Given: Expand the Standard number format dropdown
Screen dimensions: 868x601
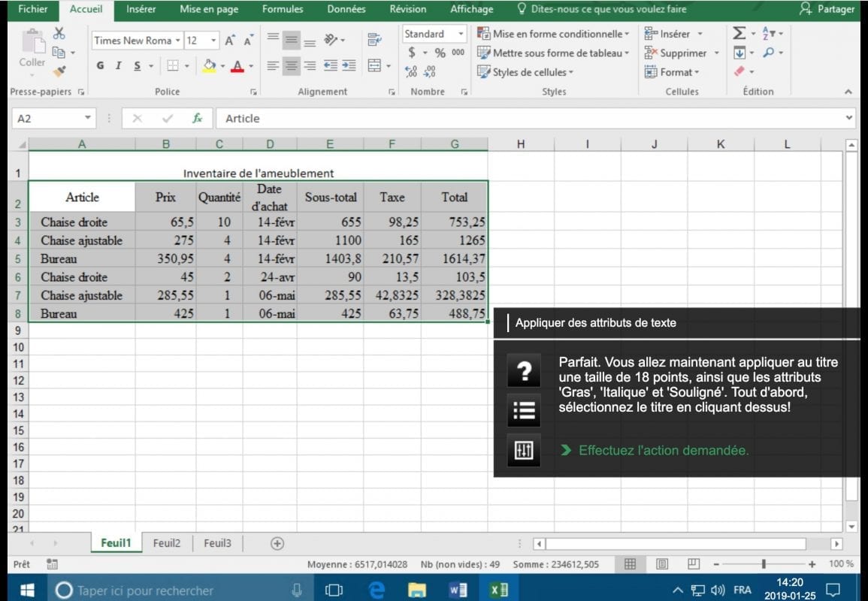Looking at the screenshot, I should [461, 34].
